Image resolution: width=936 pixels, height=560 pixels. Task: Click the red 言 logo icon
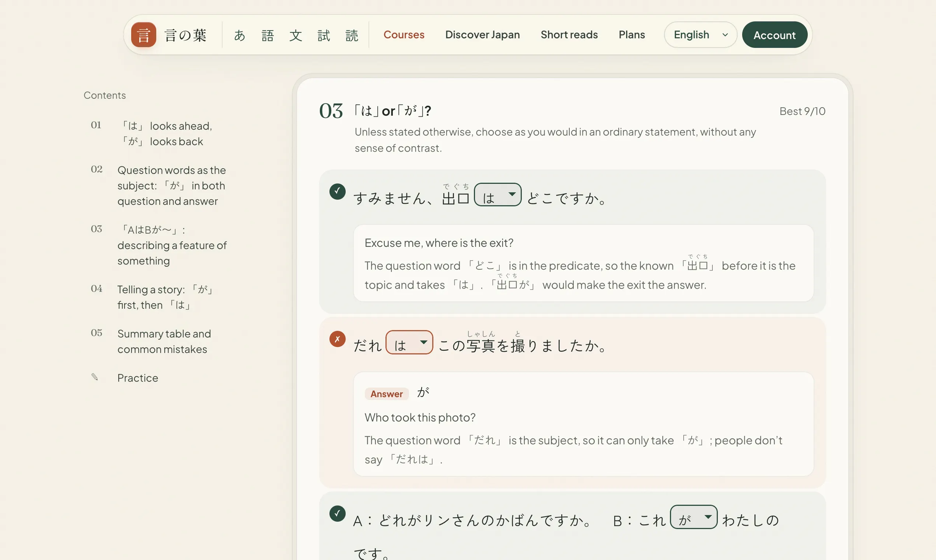(x=143, y=35)
